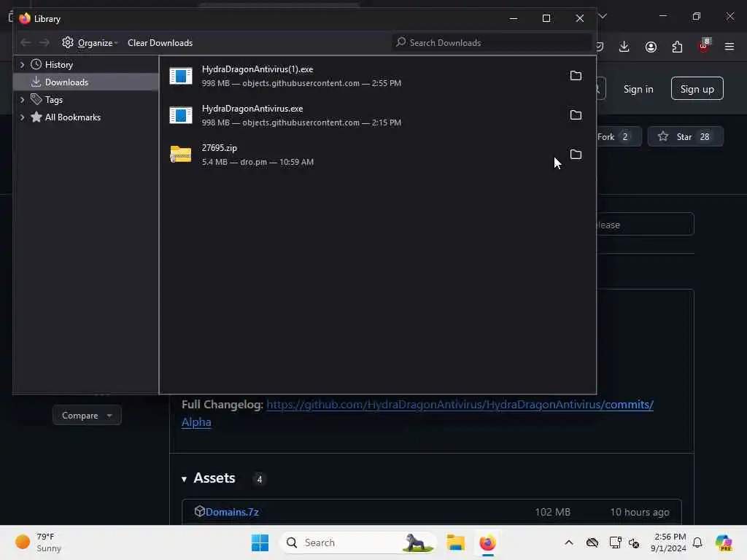Click the OneDrive cloud tray icon
This screenshot has height=560, width=747.
click(x=592, y=542)
